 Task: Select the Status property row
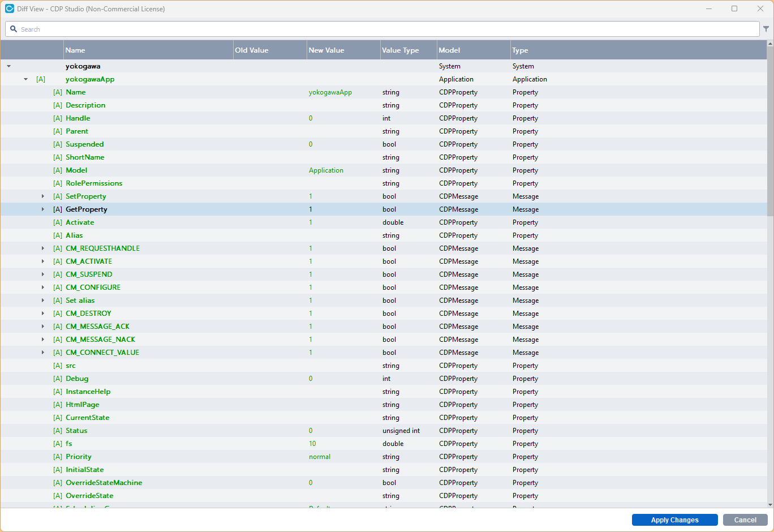pyautogui.click(x=384, y=431)
